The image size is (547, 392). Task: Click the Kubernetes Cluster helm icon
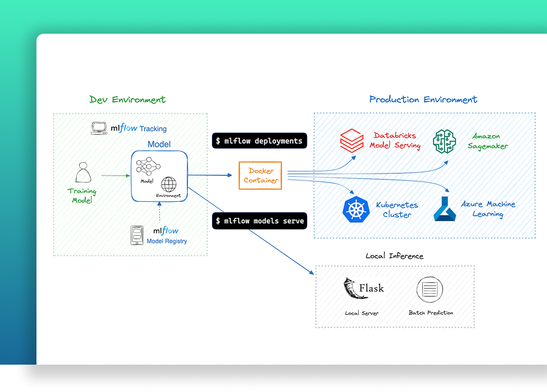356,210
